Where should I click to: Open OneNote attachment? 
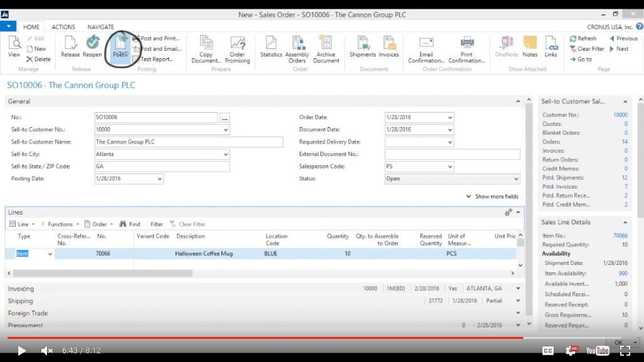tap(507, 46)
